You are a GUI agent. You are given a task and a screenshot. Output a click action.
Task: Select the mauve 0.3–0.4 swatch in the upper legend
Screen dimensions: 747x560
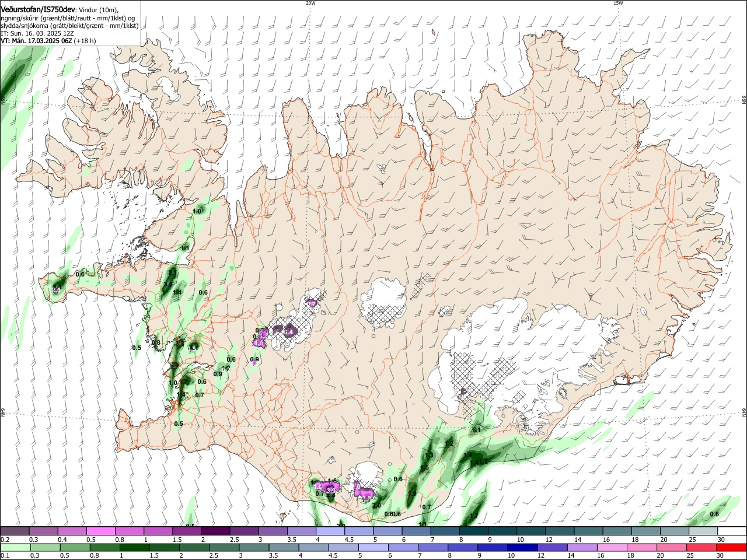tap(44, 531)
